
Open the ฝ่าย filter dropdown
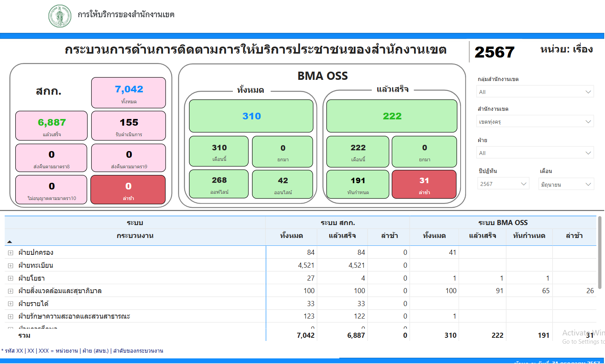(x=535, y=153)
